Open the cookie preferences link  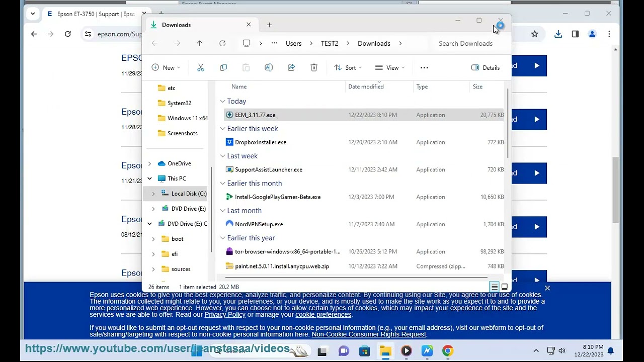(x=323, y=315)
